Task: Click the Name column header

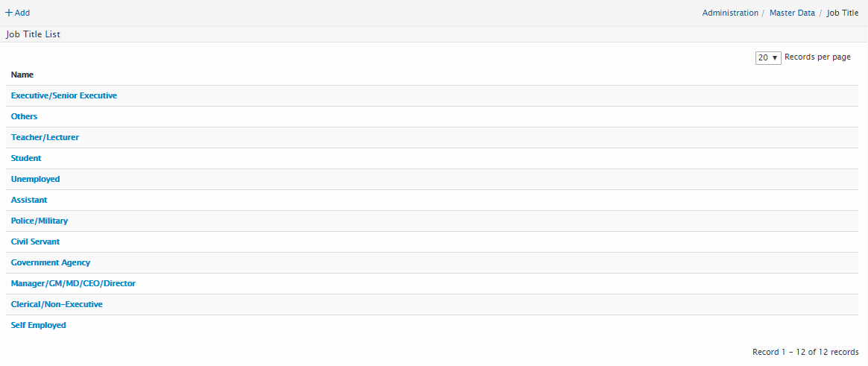Action: [22, 75]
